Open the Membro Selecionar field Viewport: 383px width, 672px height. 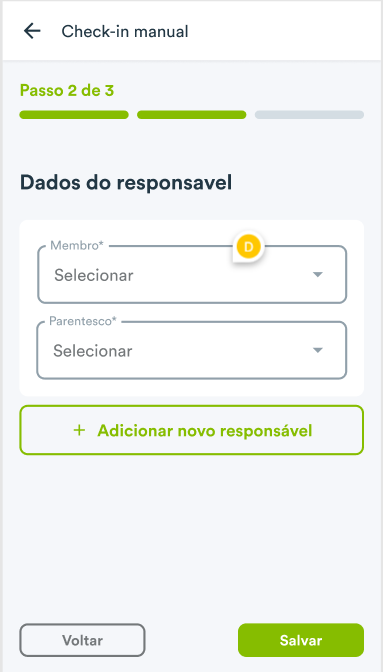192,274
